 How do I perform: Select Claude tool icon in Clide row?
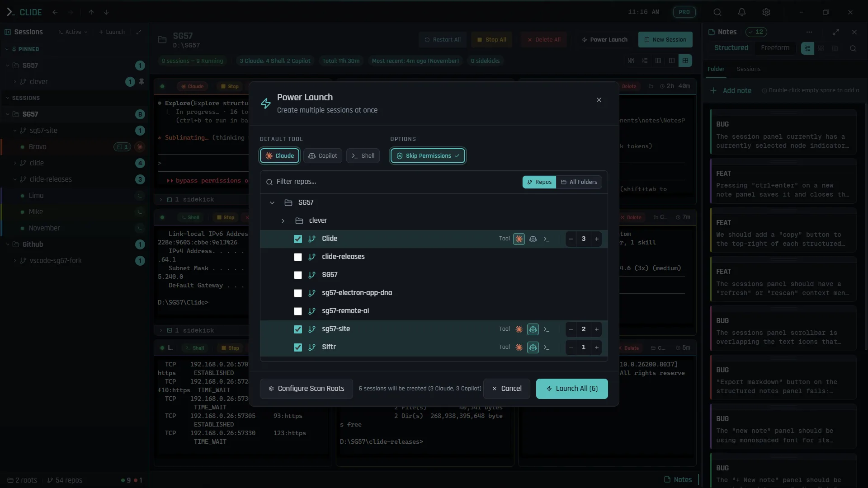click(x=519, y=239)
